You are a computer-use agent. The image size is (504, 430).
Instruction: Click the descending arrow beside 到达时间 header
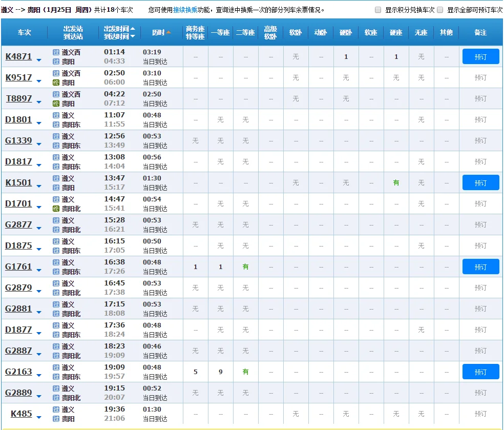point(133,36)
